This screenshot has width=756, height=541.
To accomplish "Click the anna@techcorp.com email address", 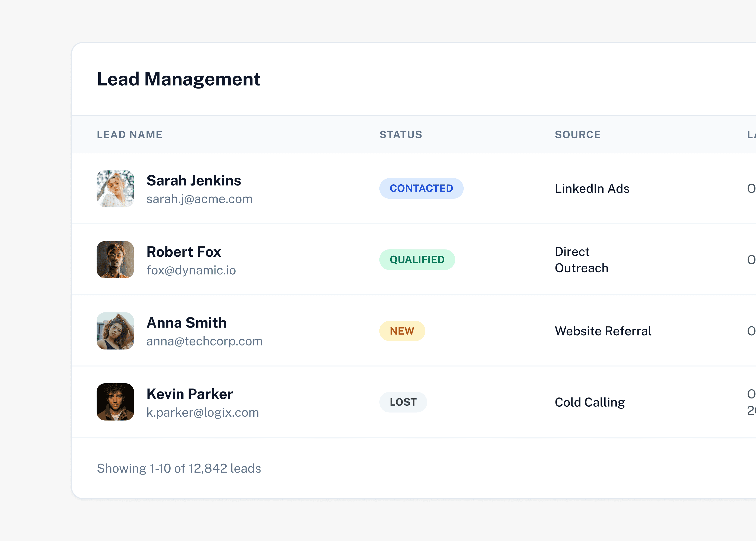I will (x=204, y=342).
